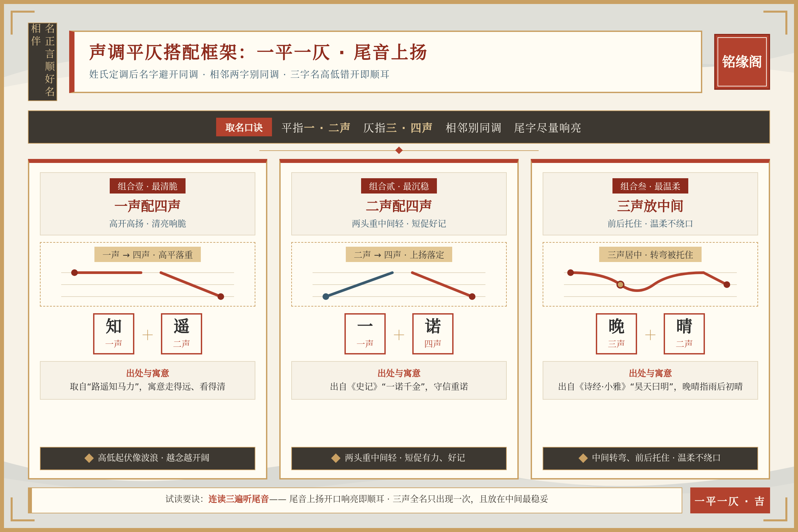Click the 一平一仄 · 吉 badge
The image size is (798, 532).
[730, 500]
